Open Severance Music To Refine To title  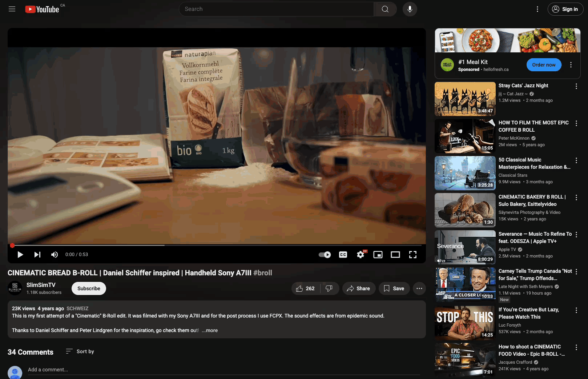[x=535, y=238]
